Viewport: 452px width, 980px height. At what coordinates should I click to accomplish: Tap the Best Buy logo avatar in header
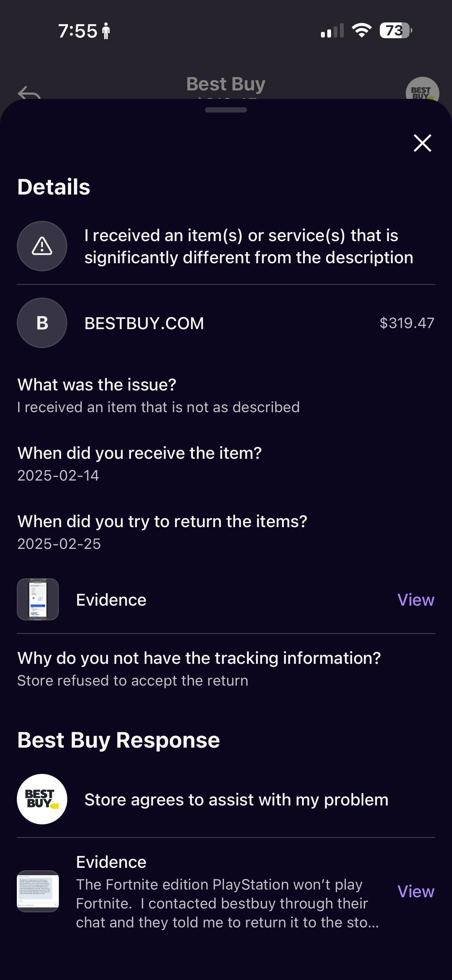422,92
